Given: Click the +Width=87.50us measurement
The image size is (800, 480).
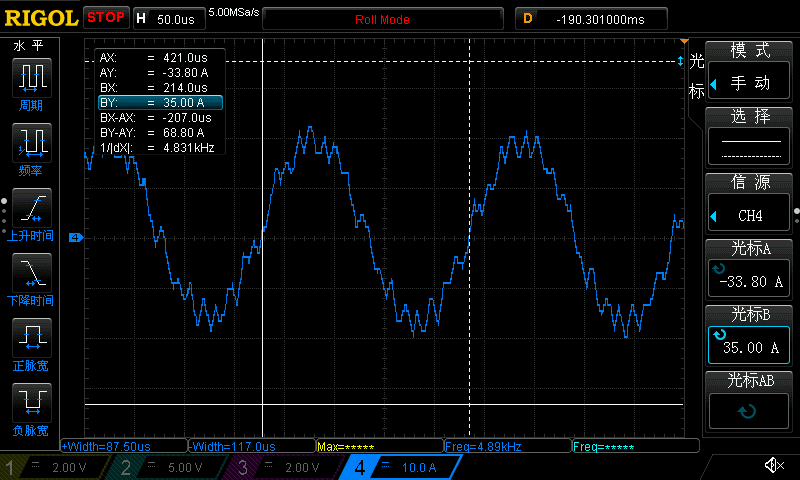Looking at the screenshot, I should (124, 446).
